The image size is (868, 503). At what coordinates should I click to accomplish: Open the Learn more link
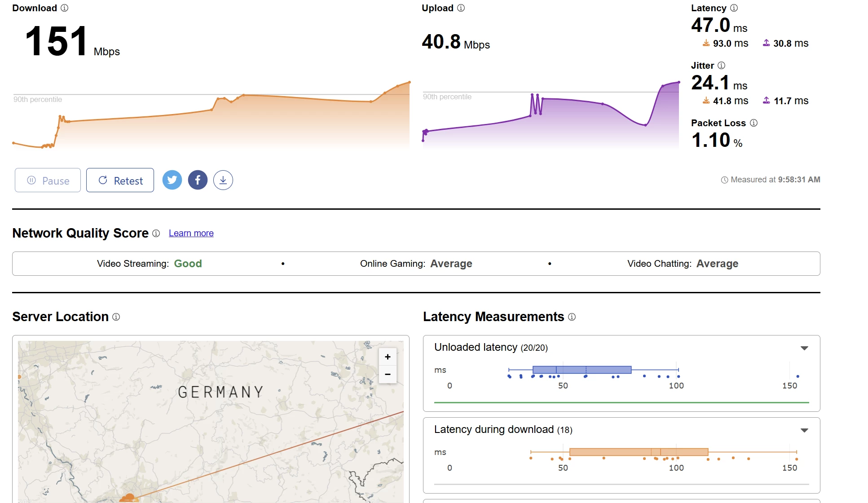click(191, 233)
